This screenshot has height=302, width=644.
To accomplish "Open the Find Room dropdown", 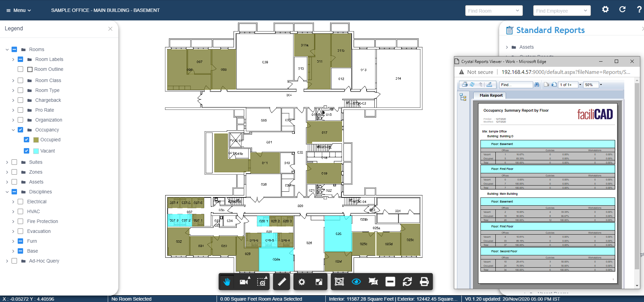I will coord(494,11).
